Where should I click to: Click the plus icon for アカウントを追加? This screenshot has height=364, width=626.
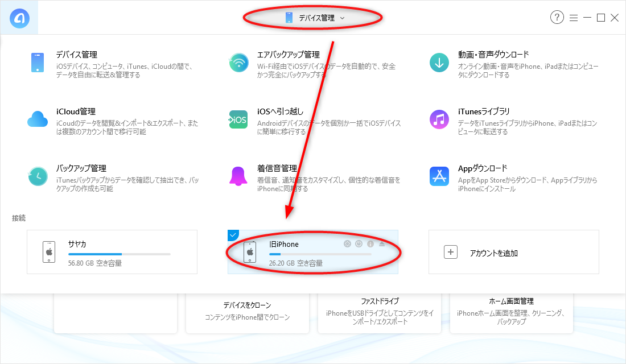(451, 253)
